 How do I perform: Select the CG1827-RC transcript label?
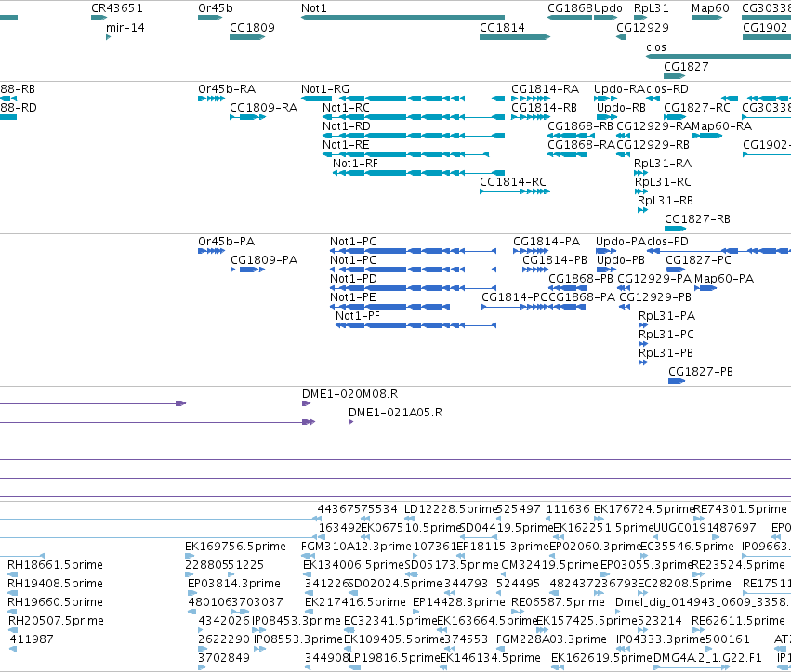[x=697, y=108]
